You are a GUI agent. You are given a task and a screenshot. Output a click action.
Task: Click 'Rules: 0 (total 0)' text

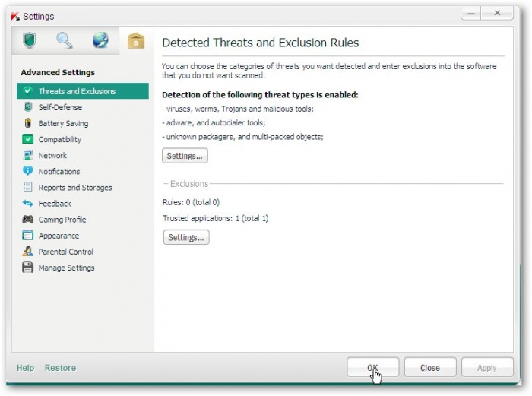(191, 202)
